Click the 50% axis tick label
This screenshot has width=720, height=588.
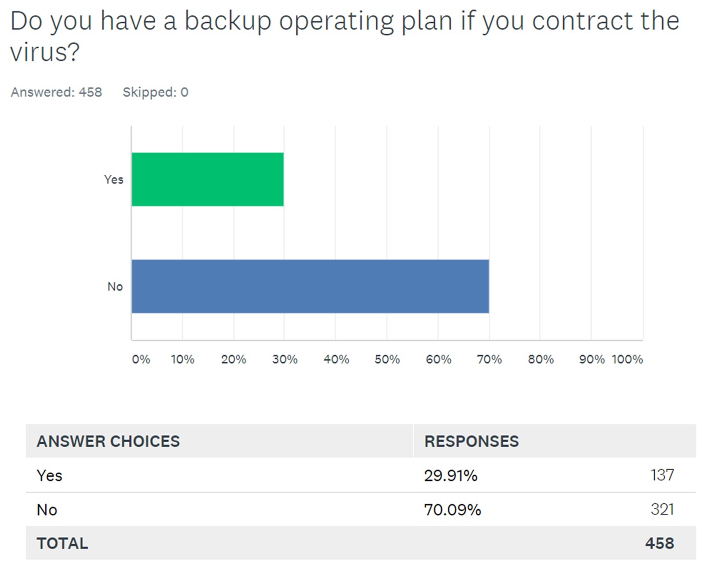coord(387,359)
